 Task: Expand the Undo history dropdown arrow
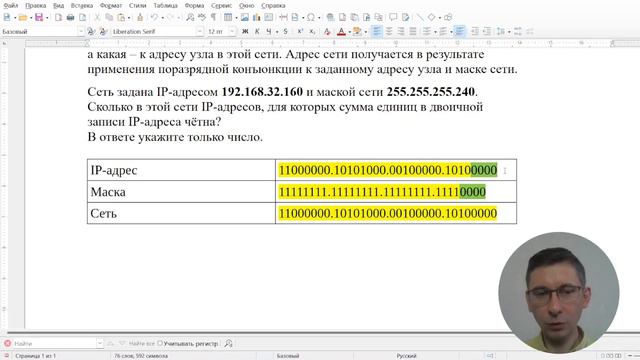point(162,18)
